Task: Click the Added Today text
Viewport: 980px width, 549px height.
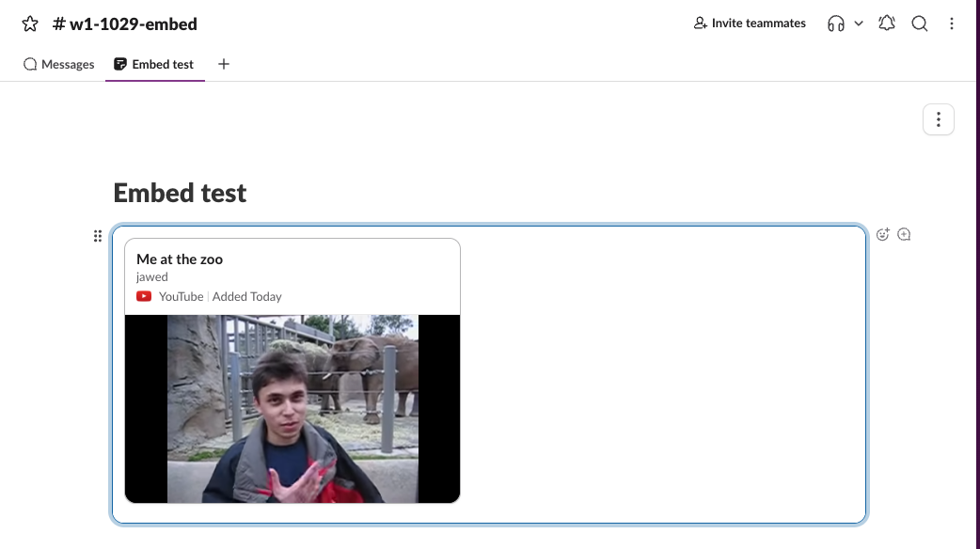Action: (246, 297)
